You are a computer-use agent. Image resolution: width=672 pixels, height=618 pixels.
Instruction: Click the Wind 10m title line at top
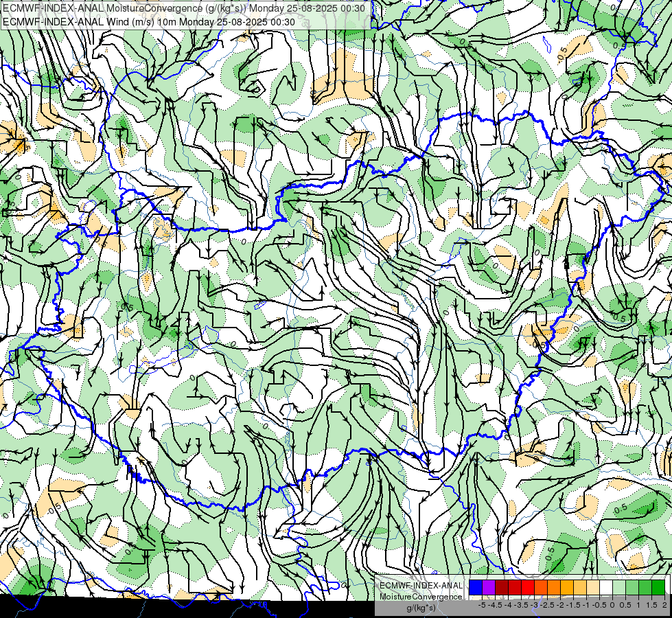148,22
